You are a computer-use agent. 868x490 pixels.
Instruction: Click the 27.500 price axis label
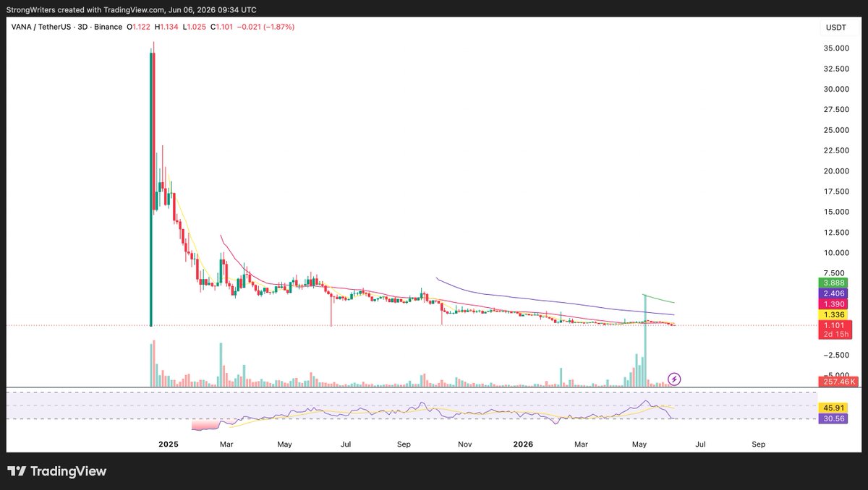coord(836,110)
